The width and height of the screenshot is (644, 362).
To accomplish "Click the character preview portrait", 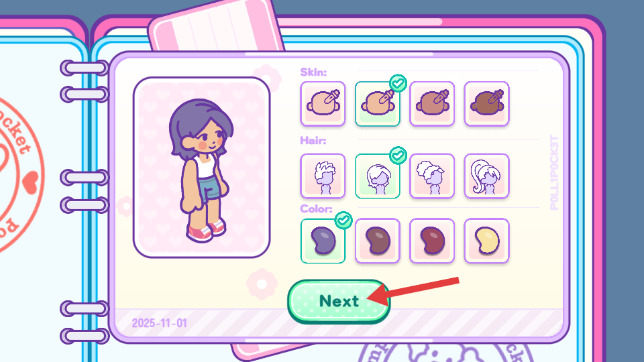I will pyautogui.click(x=202, y=168).
